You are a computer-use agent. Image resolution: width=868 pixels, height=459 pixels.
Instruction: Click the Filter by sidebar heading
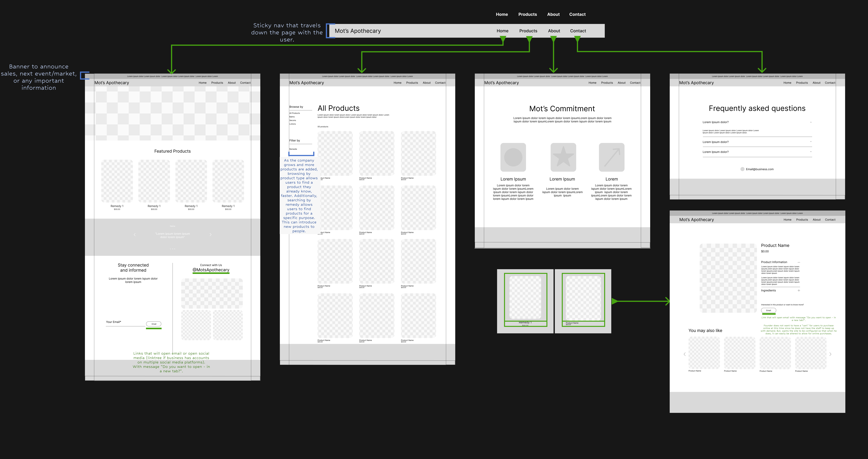(x=294, y=141)
